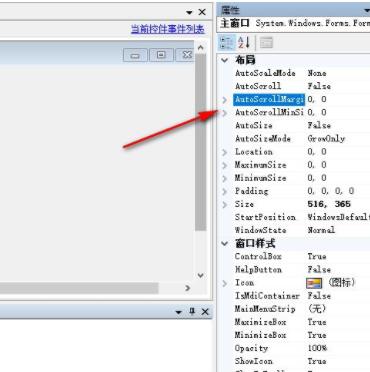370x372 pixels.
Task: Click the WindowState Normal value
Action: 321,230
